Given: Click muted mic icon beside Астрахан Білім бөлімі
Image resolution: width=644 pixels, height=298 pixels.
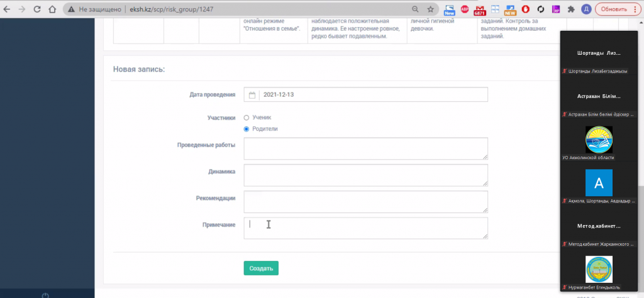Looking at the screenshot, I should 565,114.
